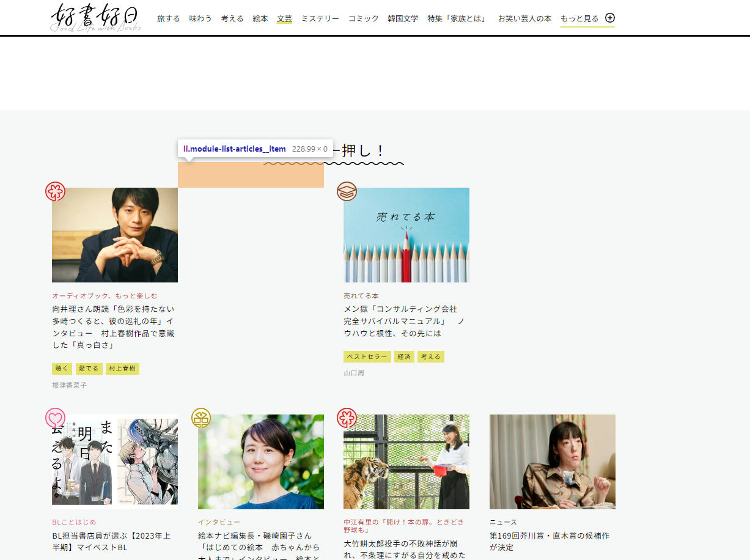750x560 pixels.
Task: Open the 向井理 audiobook interview article title
Action: (114, 321)
